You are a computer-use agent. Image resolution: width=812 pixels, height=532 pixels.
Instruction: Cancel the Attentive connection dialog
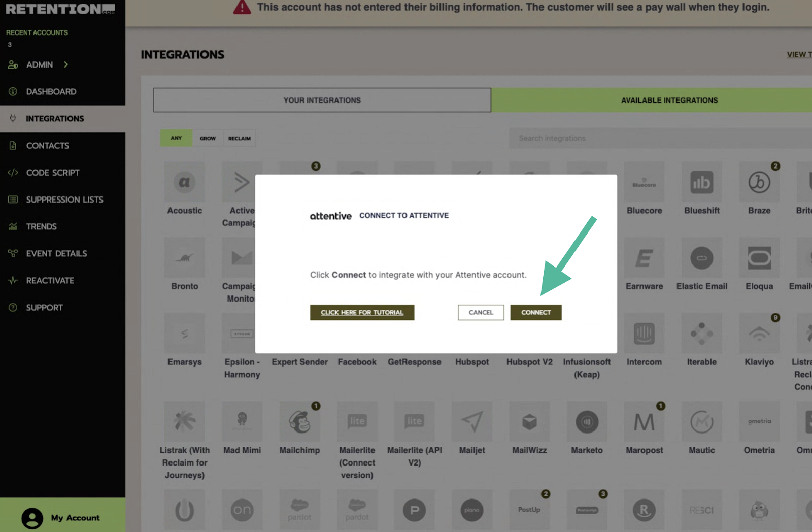(x=481, y=312)
